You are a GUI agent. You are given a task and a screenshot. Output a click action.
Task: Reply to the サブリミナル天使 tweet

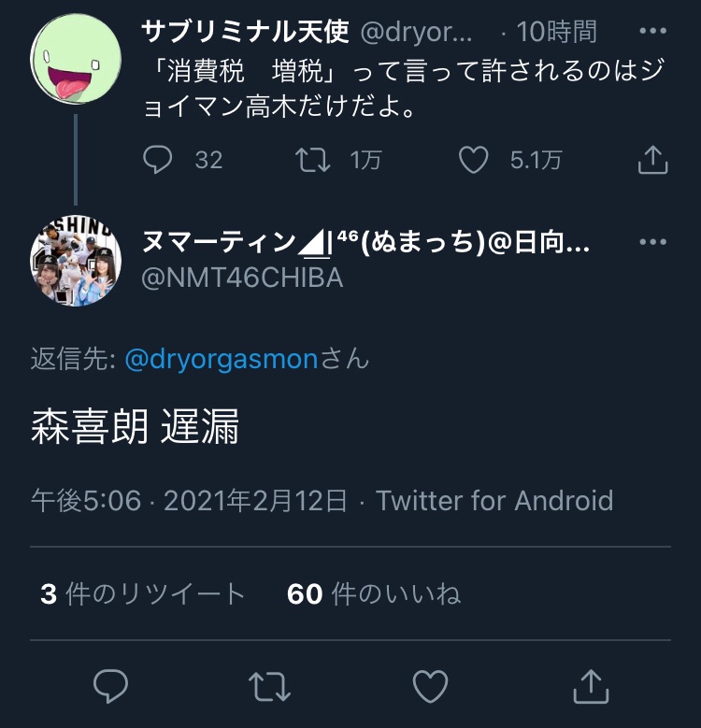[159, 160]
